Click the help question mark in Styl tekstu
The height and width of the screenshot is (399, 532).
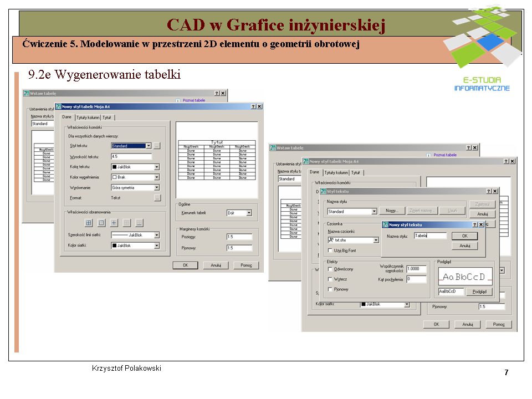(x=489, y=191)
